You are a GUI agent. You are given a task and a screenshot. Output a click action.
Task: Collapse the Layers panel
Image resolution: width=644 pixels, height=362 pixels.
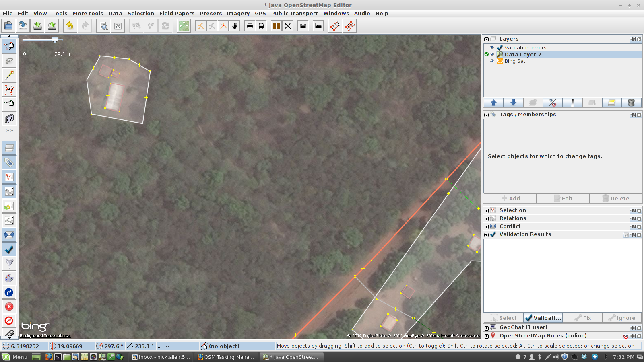tap(486, 39)
